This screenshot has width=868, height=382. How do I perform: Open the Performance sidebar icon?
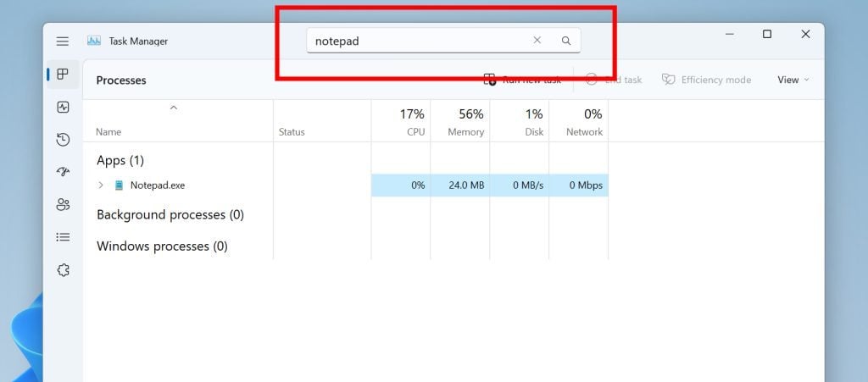63,108
